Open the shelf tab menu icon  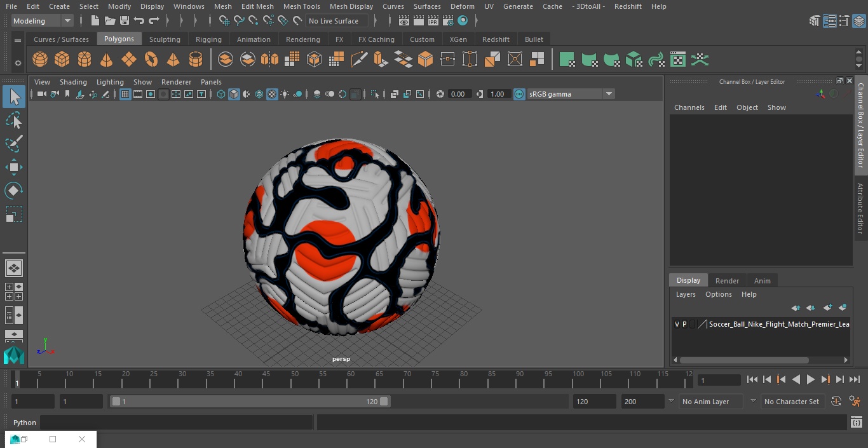pyautogui.click(x=18, y=40)
